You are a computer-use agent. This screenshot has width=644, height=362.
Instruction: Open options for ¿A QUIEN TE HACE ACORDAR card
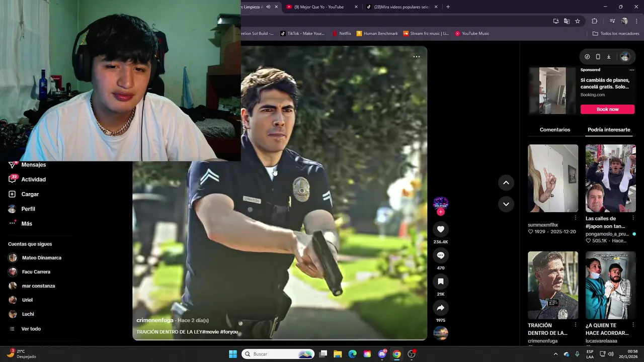[x=633, y=325]
